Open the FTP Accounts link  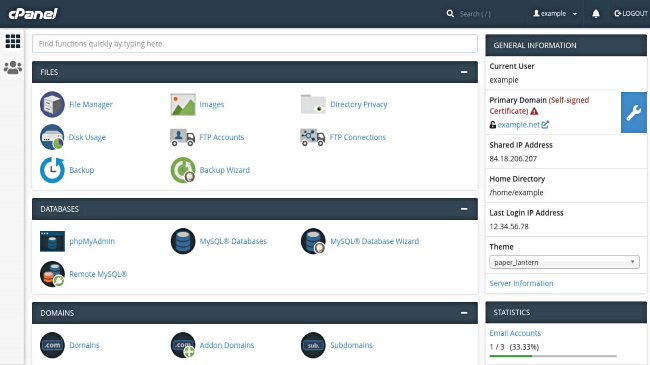[222, 137]
